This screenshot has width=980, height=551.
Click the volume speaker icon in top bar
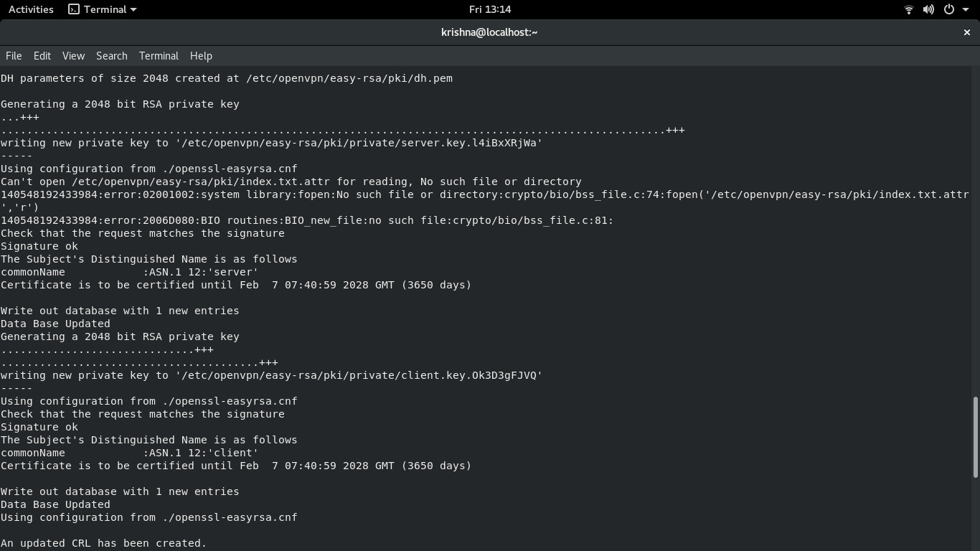coord(928,9)
